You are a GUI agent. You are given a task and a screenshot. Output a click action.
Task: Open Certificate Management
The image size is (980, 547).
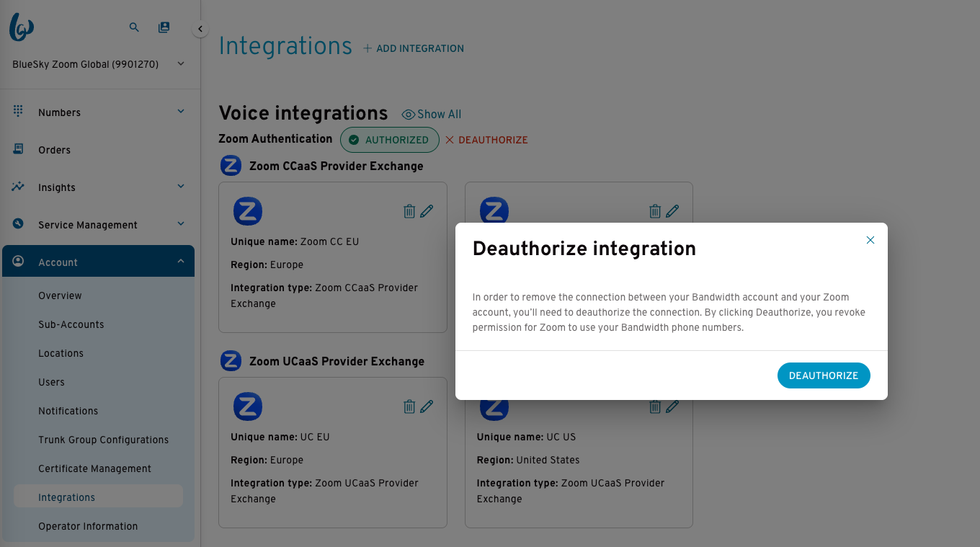94,468
